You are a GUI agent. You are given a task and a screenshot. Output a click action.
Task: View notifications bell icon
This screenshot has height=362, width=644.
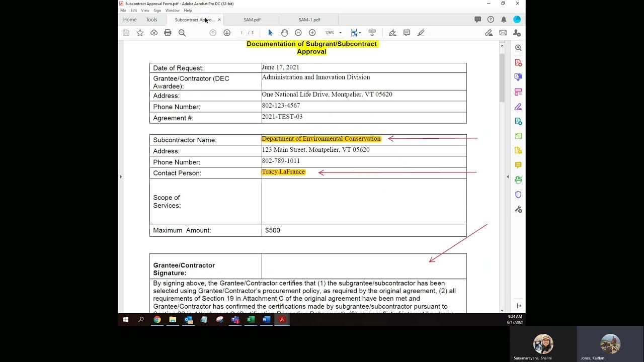click(x=504, y=20)
